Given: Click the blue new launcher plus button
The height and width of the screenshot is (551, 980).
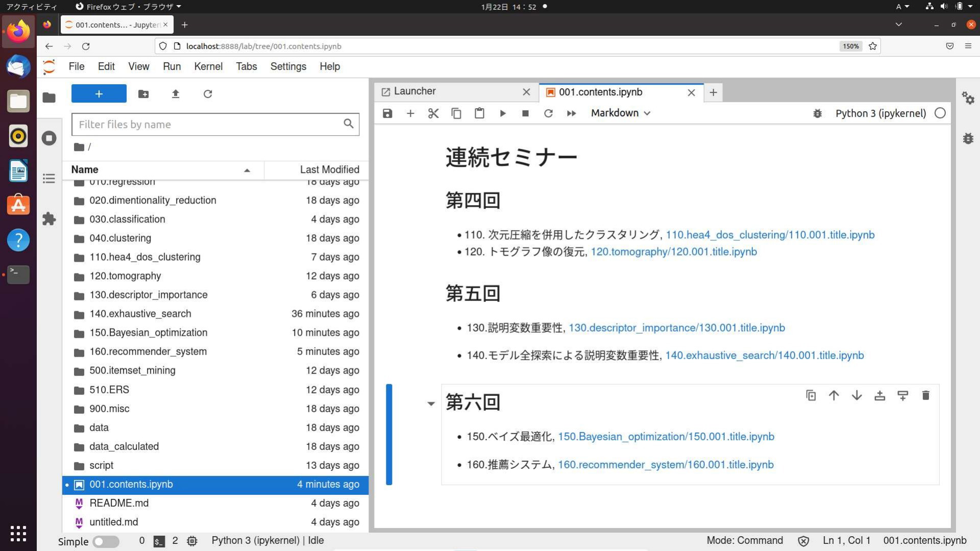Looking at the screenshot, I should [x=99, y=94].
